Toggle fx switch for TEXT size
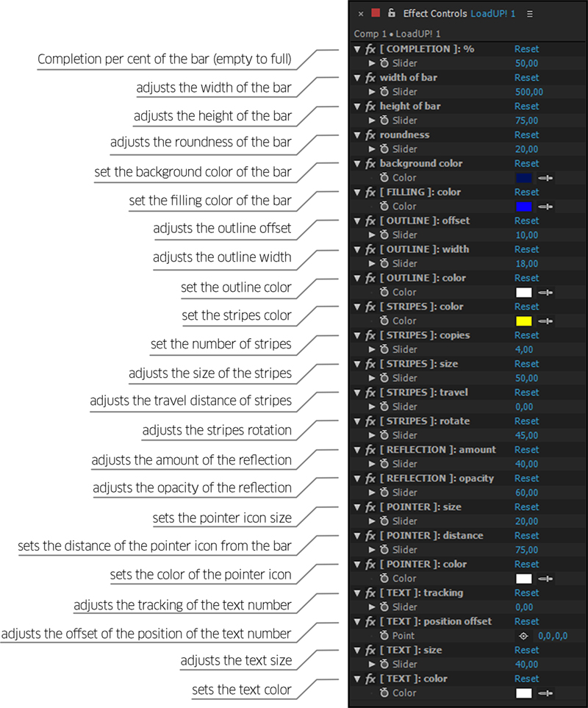The width and height of the screenshot is (588, 708). coord(370,650)
